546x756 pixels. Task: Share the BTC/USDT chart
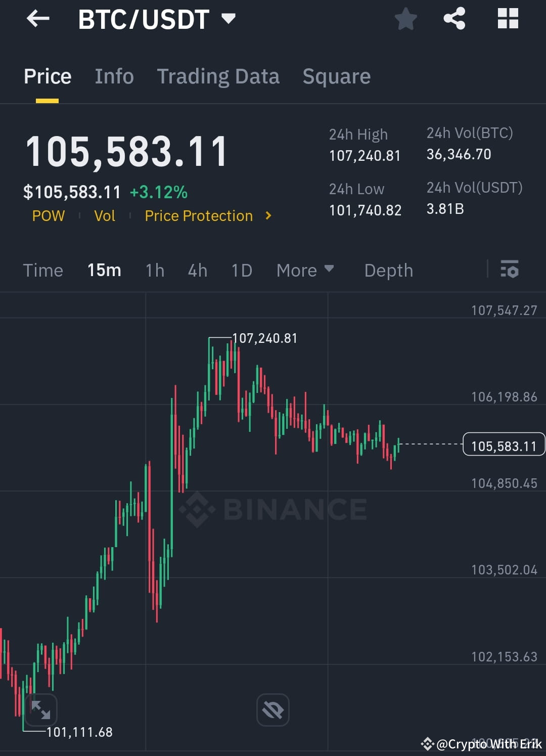454,19
